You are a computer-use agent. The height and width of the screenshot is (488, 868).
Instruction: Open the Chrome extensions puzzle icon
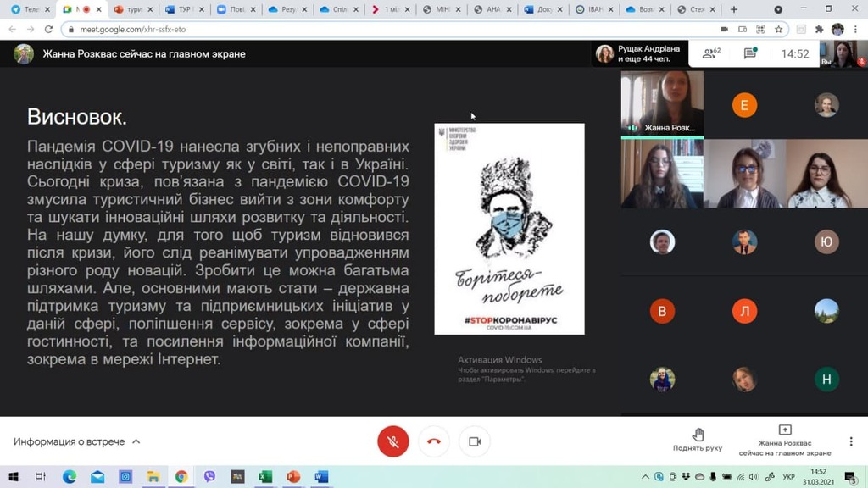[x=819, y=29]
